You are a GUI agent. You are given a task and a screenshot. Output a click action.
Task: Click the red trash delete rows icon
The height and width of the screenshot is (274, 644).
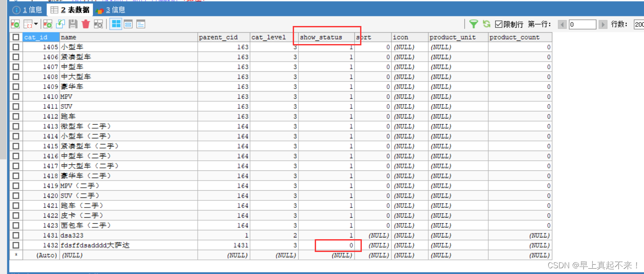click(86, 24)
